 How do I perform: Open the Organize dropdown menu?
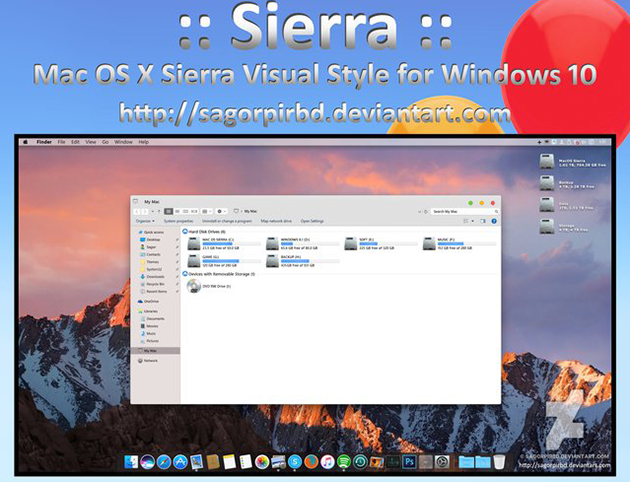click(x=143, y=221)
